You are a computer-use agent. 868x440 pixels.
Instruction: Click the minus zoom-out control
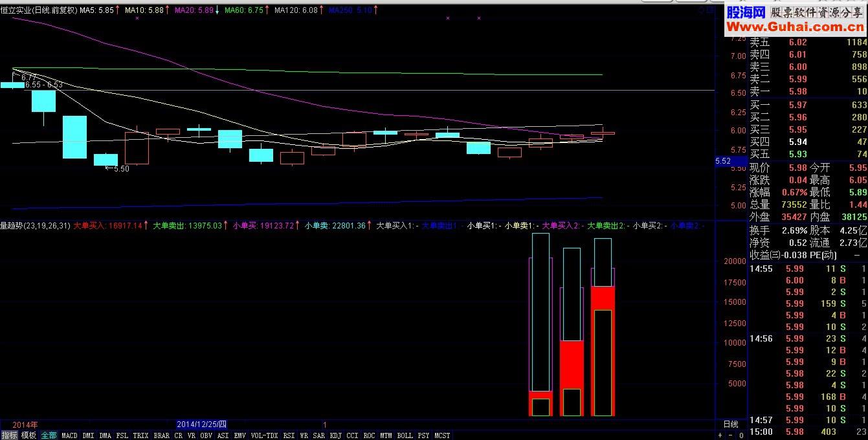click(729, 435)
